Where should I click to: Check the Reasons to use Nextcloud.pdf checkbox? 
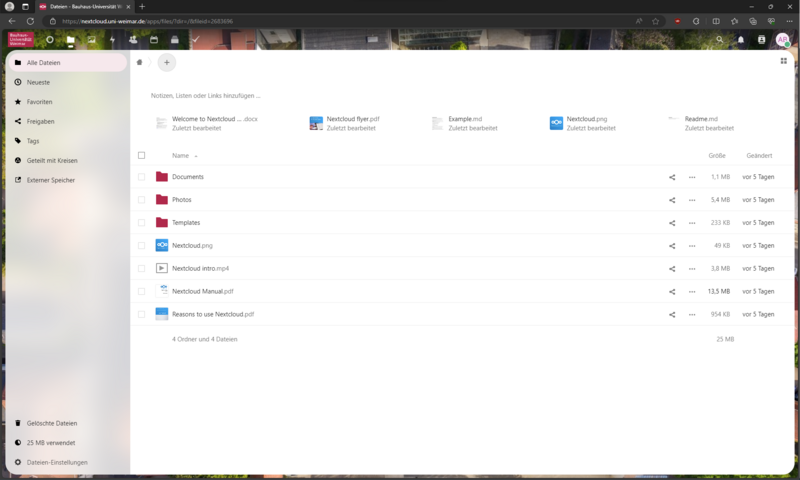141,315
